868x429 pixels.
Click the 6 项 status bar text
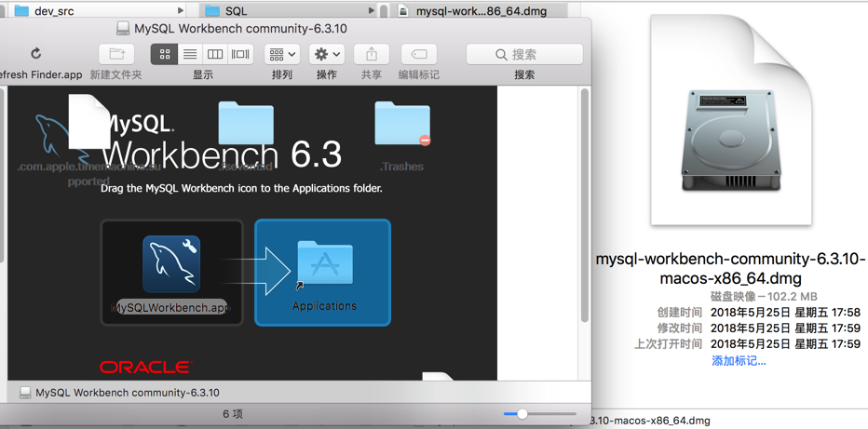tap(233, 413)
